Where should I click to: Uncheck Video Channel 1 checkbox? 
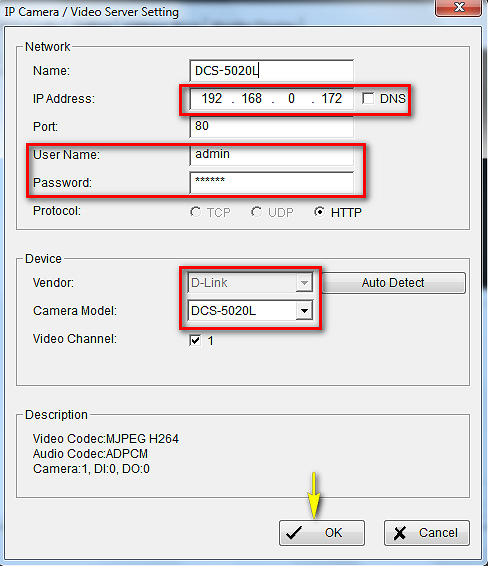click(x=195, y=340)
